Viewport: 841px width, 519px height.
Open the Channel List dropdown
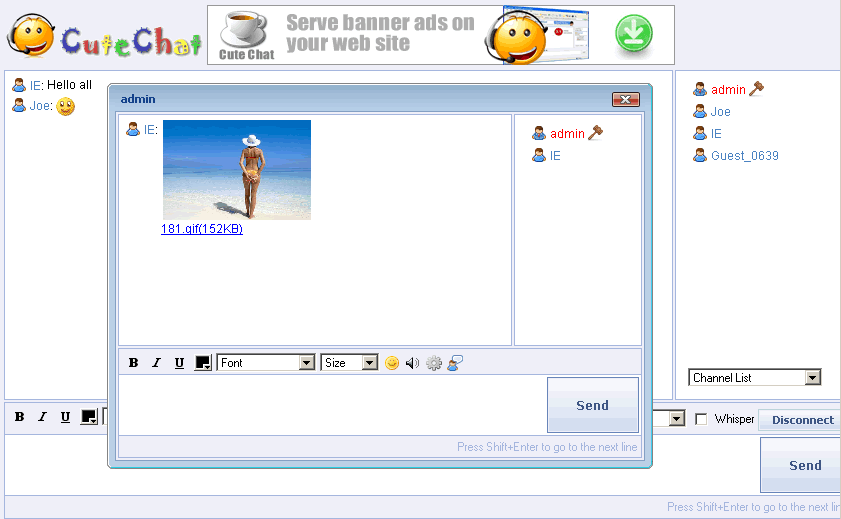(x=755, y=378)
